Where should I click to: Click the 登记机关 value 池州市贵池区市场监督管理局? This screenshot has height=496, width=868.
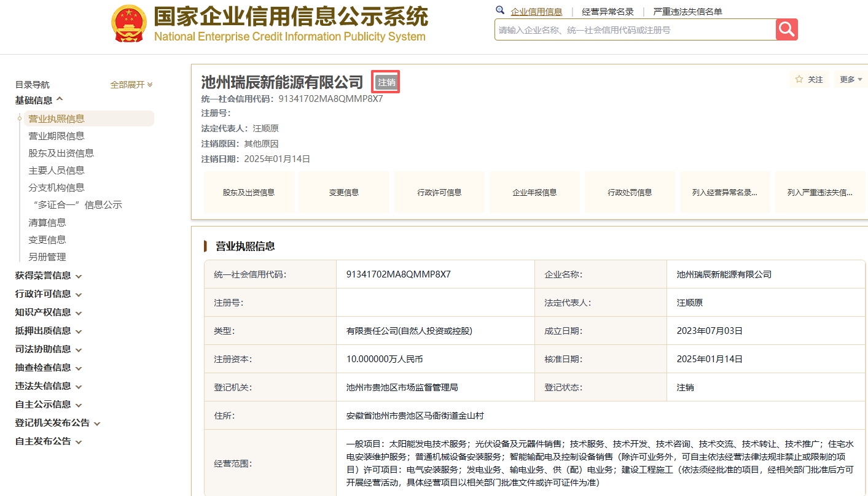(x=402, y=387)
